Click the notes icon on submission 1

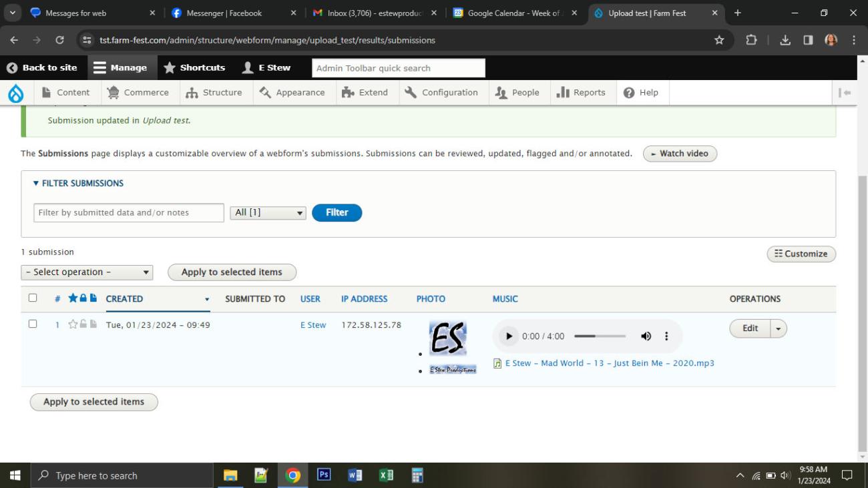coord(93,325)
